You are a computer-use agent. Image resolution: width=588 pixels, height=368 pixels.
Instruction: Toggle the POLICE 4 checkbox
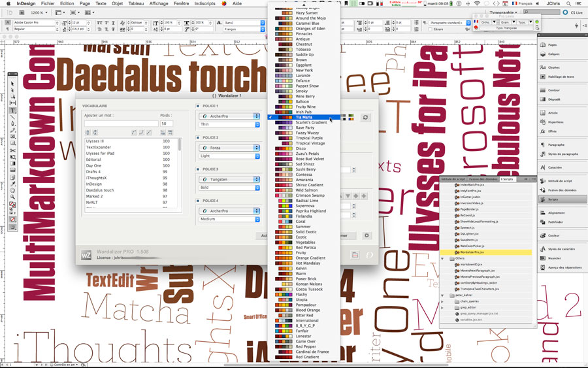(x=197, y=201)
